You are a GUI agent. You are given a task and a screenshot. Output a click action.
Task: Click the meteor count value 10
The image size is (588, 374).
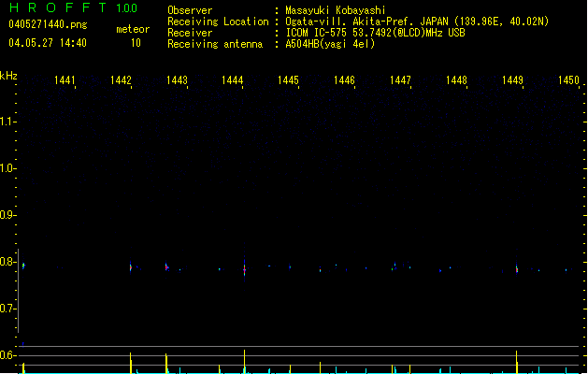pos(136,43)
